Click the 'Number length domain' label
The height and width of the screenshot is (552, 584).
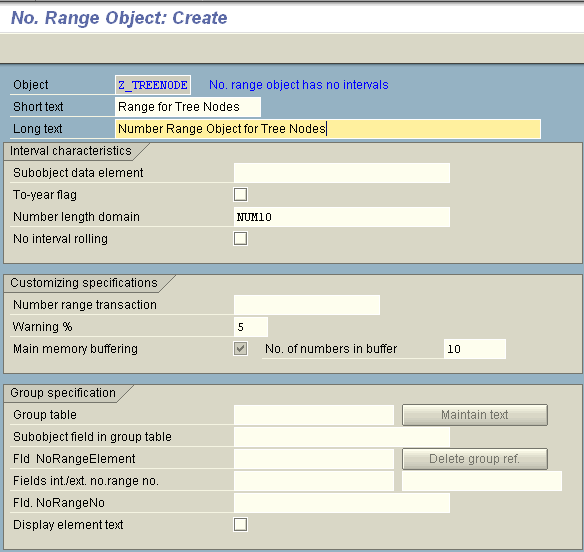[76, 217]
